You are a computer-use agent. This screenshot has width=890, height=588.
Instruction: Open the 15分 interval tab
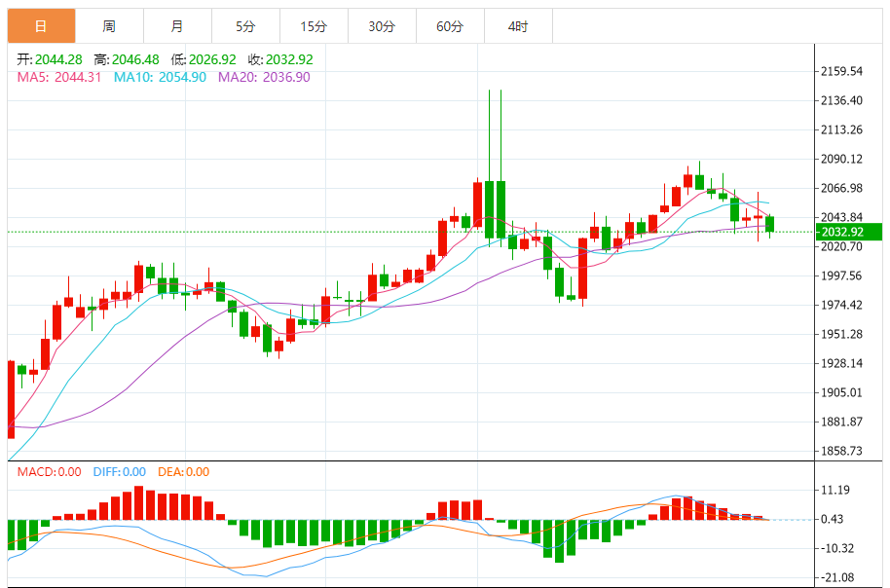coord(314,26)
